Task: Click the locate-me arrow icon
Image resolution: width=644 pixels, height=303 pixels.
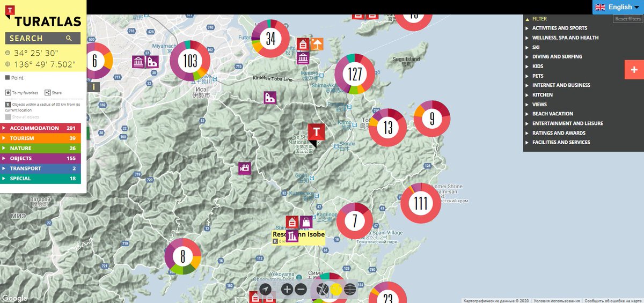Action: 266,290
